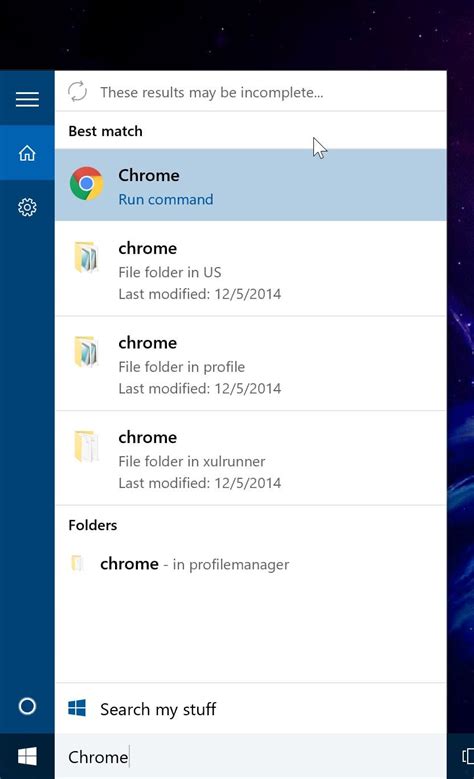Click the Windows Start button
The image size is (474, 779).
(27, 757)
